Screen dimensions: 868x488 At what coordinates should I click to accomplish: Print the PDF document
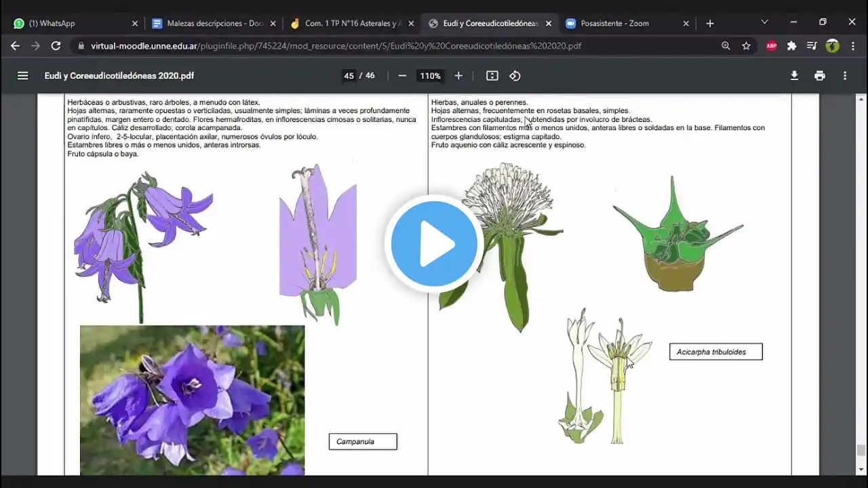820,76
